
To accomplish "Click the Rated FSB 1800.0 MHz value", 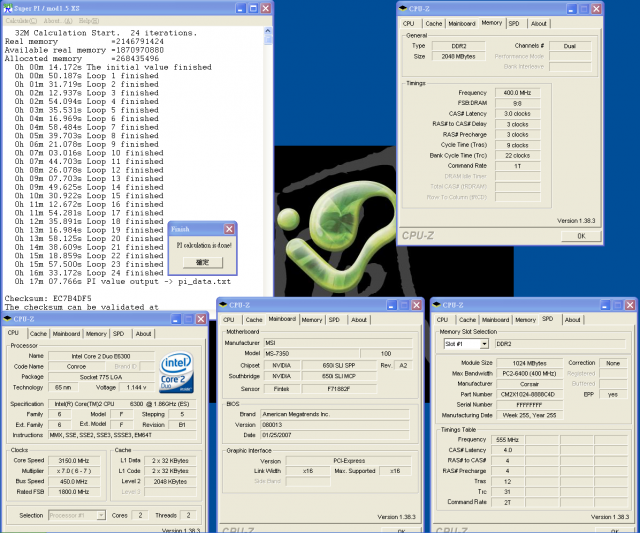I will click(x=74, y=492).
